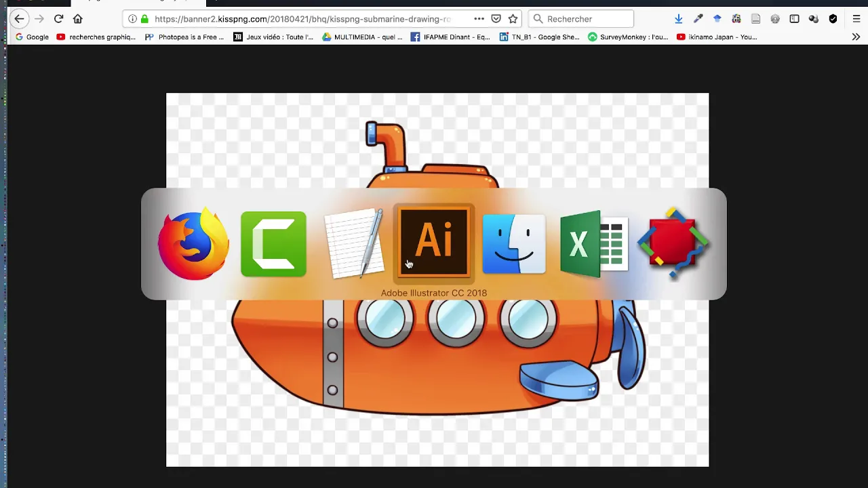
Task: Click the blue graduation cap extension icon
Action: pos(717,18)
